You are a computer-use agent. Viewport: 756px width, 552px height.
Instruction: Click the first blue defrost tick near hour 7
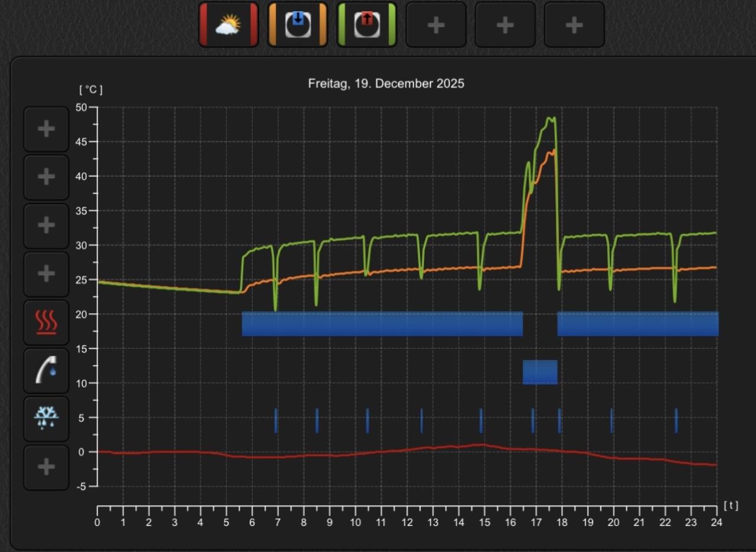pos(276,420)
